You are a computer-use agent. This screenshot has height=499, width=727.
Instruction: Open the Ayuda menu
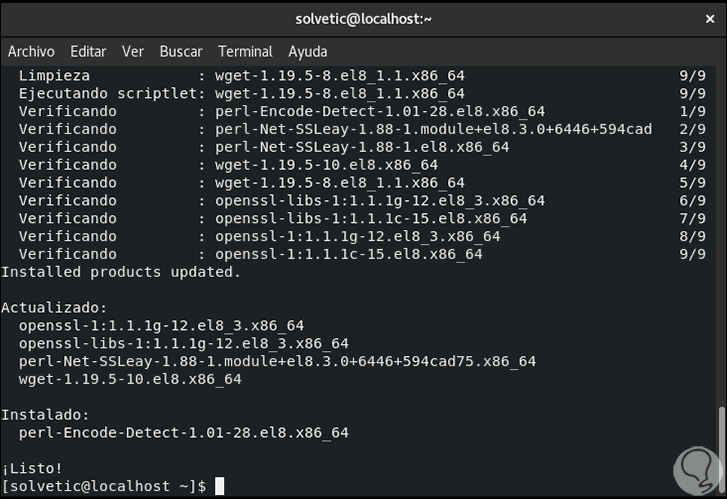[x=308, y=51]
